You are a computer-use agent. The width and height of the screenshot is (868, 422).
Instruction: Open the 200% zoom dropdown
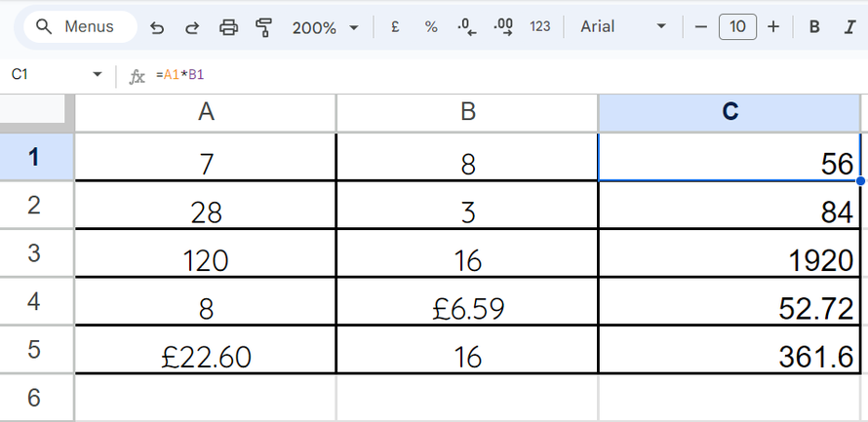coord(326,27)
